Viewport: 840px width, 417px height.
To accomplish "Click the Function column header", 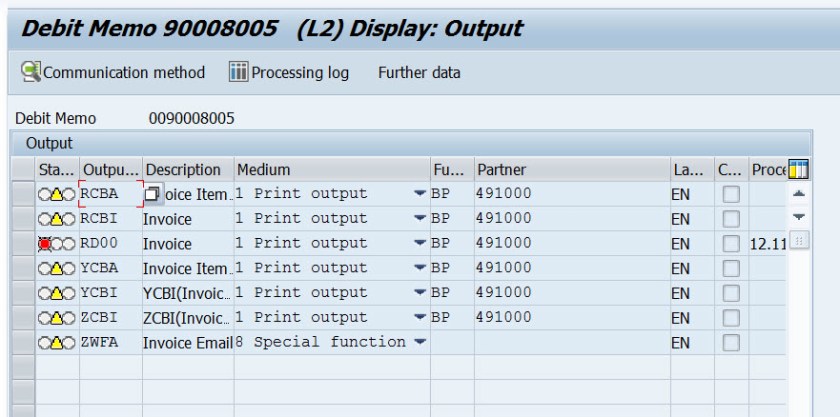I will [x=452, y=169].
